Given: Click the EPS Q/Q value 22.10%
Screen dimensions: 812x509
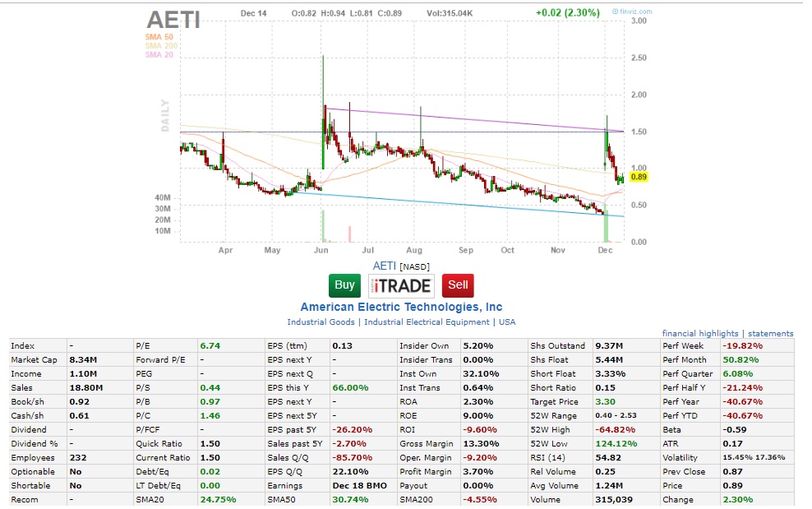Looking at the screenshot, I should pyautogui.click(x=351, y=472).
